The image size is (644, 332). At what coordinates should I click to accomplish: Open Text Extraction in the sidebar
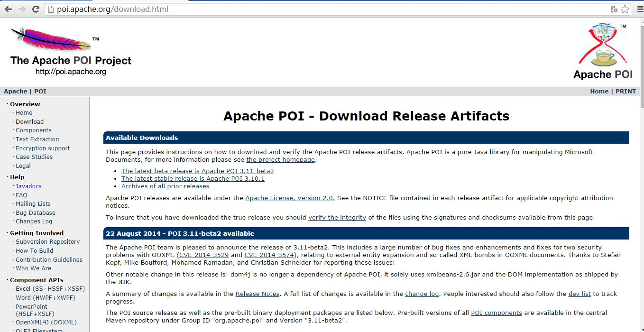tap(37, 139)
